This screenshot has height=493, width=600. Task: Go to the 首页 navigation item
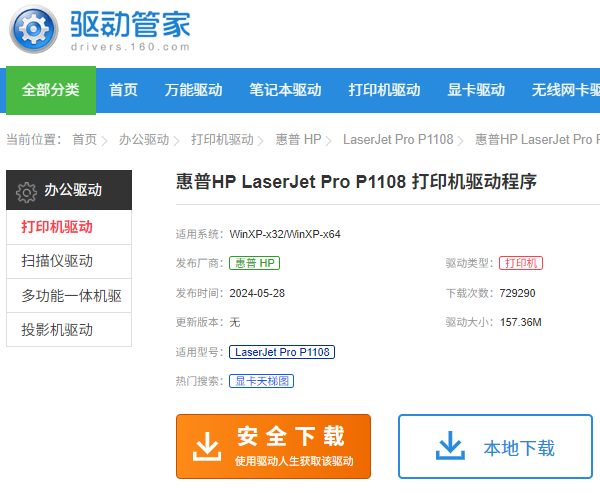(x=123, y=90)
